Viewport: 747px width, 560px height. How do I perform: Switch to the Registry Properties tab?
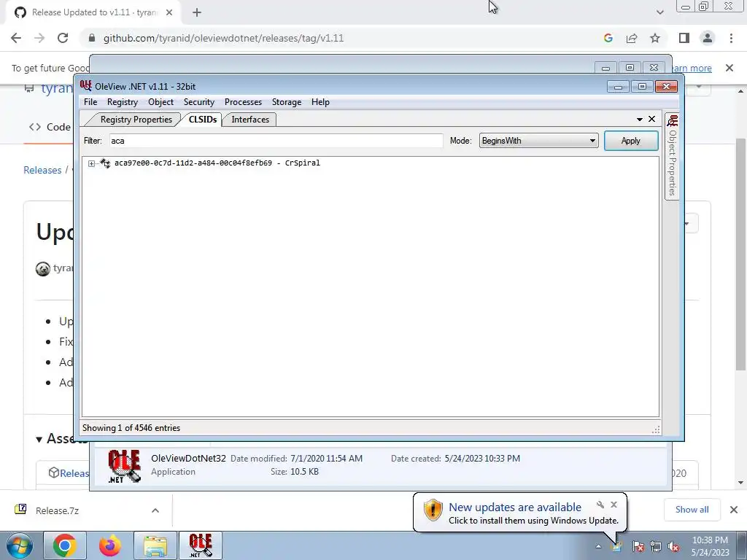point(136,120)
